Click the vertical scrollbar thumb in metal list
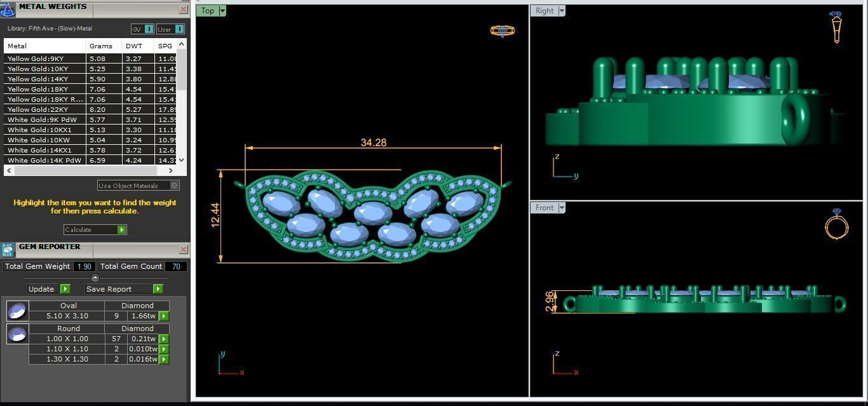This screenshot has height=406, width=868. (x=182, y=69)
